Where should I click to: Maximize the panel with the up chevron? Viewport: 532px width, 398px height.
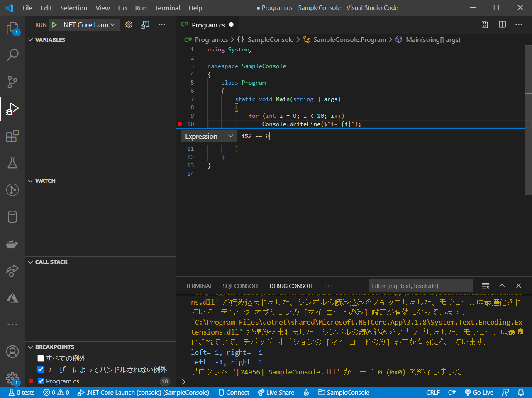[502, 286]
